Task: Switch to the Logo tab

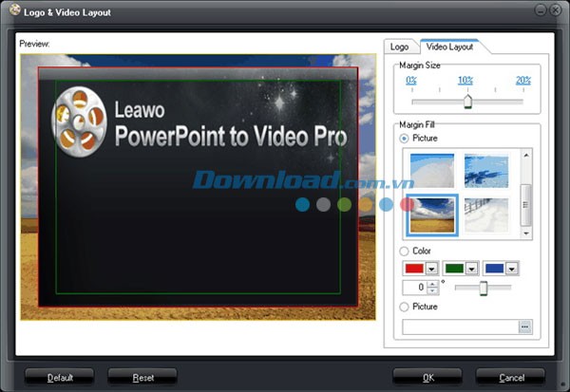Action: [x=399, y=47]
